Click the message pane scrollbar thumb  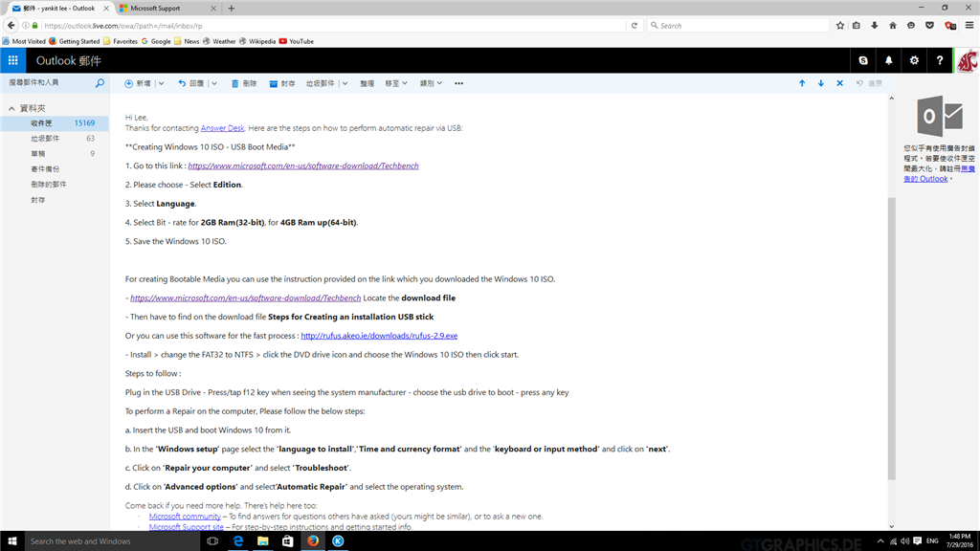[891, 338]
